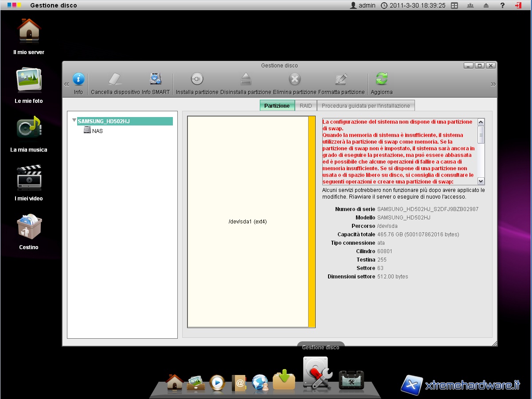Collapse the SAMSUNG_HD502HJ tree node
Image resolution: width=532 pixels, height=399 pixels.
74,121
